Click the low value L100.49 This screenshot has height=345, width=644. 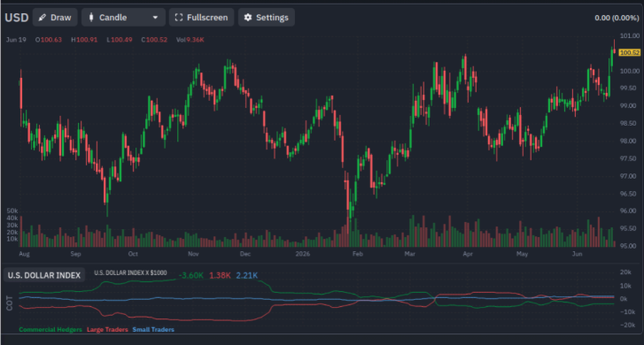120,40
